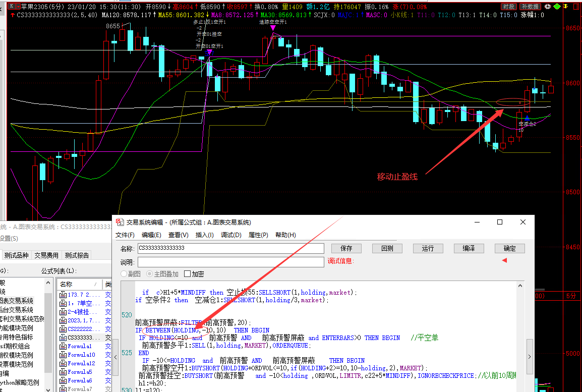Screen dimensions: 582x392
Task: Open the 调试(D) menu in the editor
Action: [x=231, y=235]
